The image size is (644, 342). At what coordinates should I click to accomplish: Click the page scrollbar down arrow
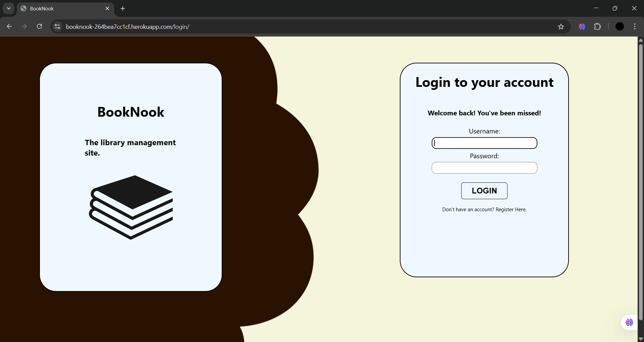640,339
